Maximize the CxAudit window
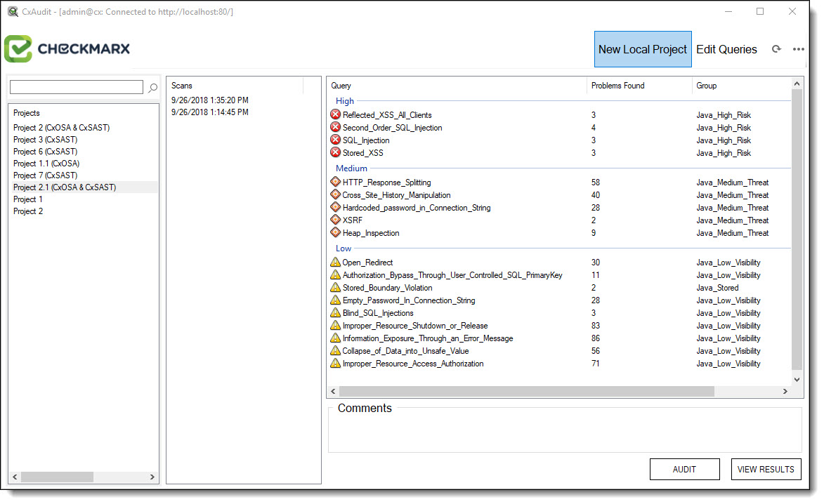824x504 pixels. 760,11
